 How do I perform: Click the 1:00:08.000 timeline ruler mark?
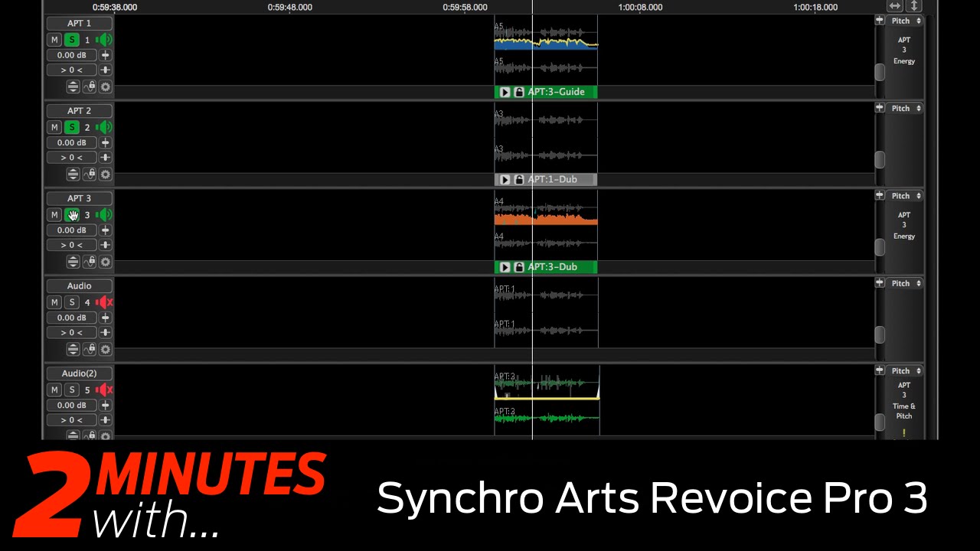[640, 7]
